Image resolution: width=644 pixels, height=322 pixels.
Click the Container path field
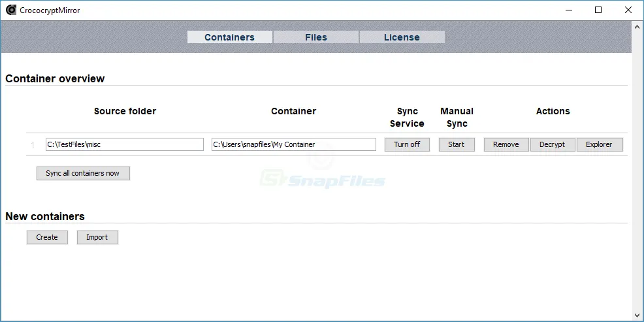click(294, 144)
